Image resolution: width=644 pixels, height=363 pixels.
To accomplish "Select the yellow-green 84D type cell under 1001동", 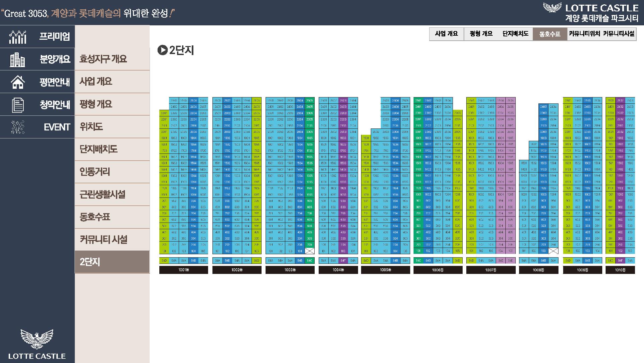I will (x=164, y=261).
